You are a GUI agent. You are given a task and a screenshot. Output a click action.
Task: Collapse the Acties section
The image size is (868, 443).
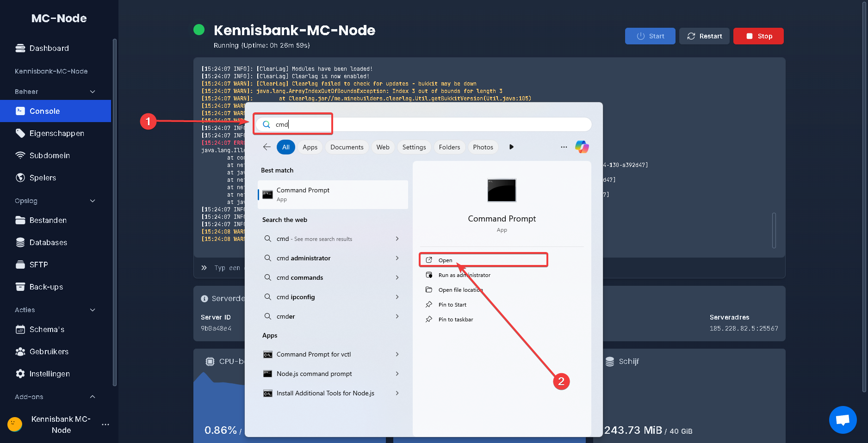click(x=93, y=310)
